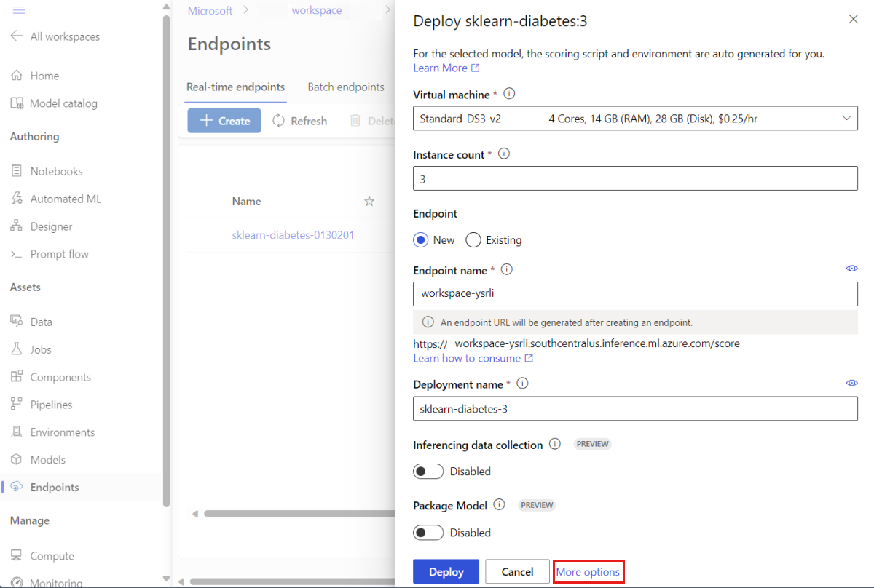Click the Instance count info icon
Viewport: 874px width, 588px height.
[504, 154]
